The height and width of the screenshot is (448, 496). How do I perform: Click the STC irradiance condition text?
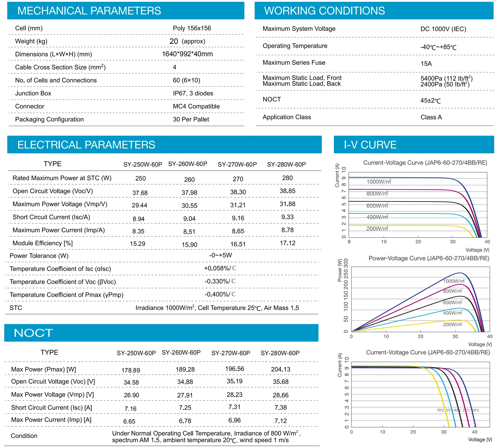click(217, 308)
